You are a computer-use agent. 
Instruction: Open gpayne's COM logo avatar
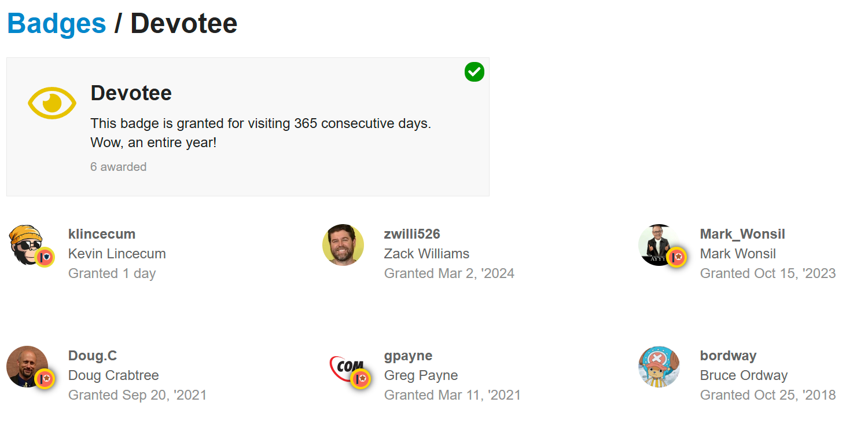(x=343, y=367)
